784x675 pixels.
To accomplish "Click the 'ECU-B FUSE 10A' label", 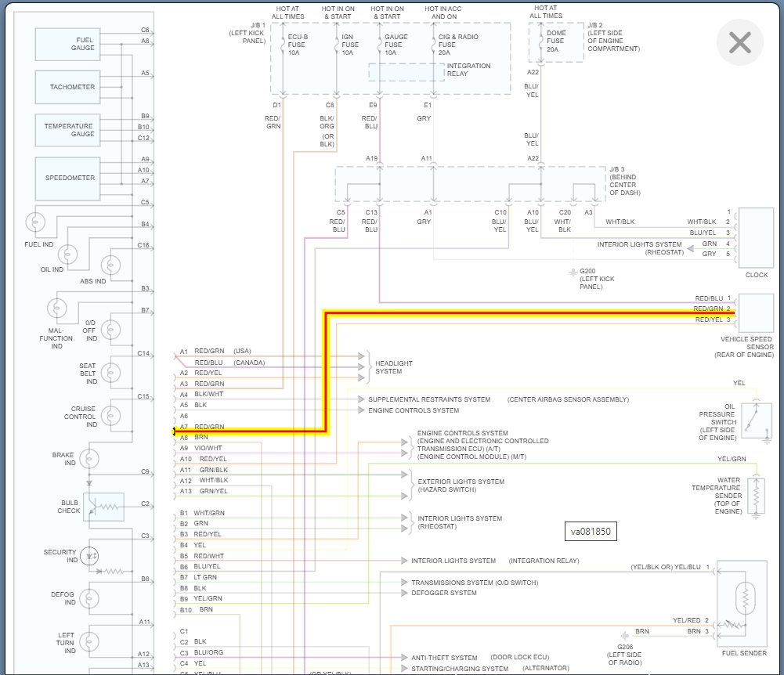I will (x=298, y=45).
